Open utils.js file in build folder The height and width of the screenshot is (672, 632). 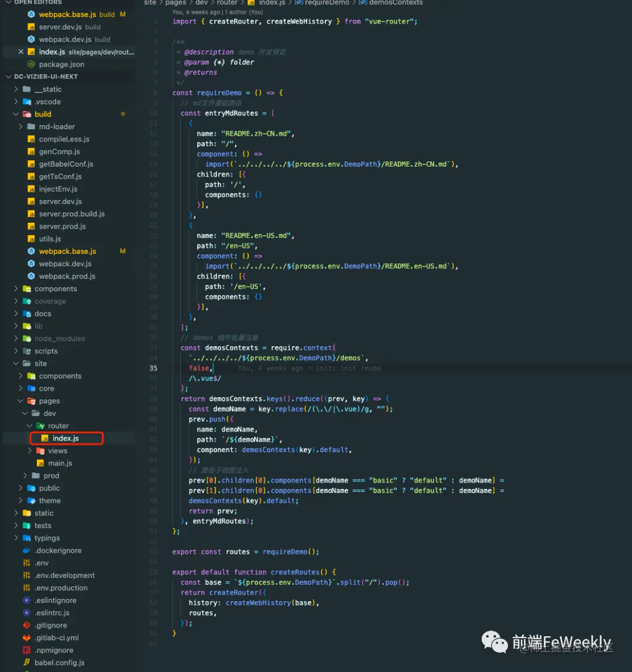click(50, 239)
